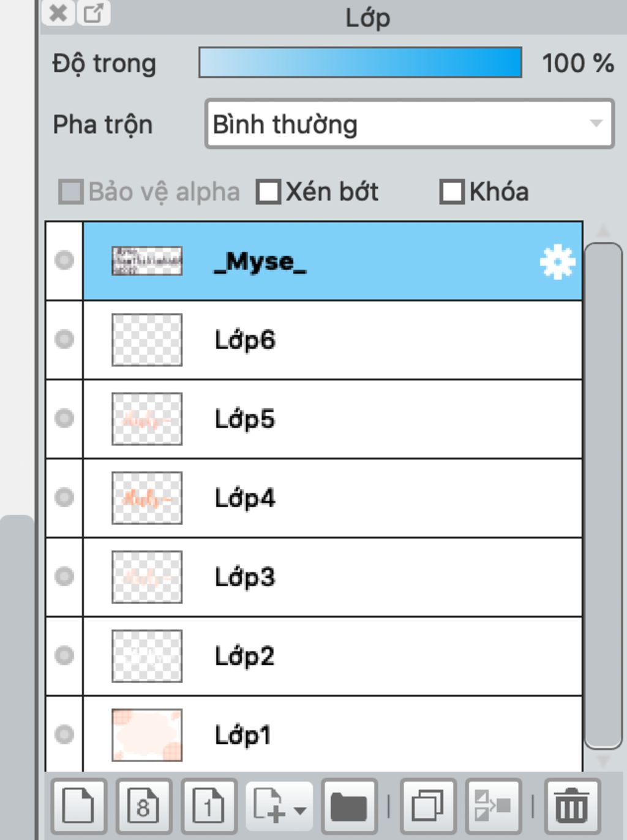Image resolution: width=627 pixels, height=840 pixels.
Task: Select the Lớp4 layer
Action: point(332,498)
